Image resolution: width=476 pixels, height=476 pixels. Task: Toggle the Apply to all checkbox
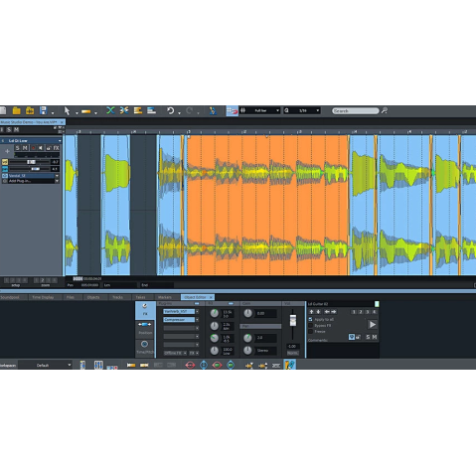pyautogui.click(x=310, y=320)
